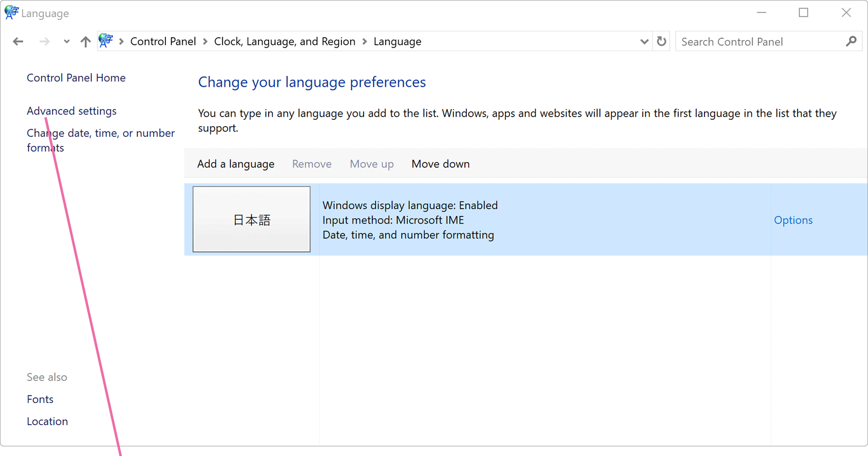Minimize the Language window
The width and height of the screenshot is (868, 456).
(x=761, y=13)
